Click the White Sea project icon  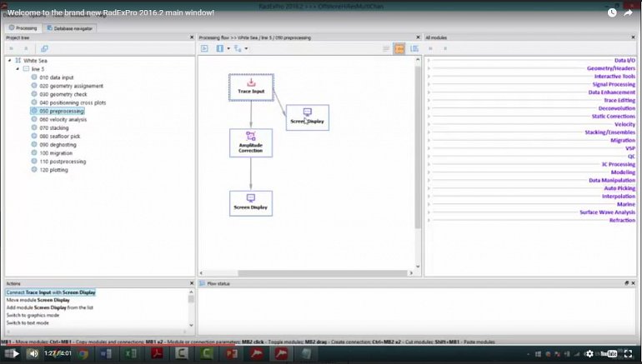point(18,61)
